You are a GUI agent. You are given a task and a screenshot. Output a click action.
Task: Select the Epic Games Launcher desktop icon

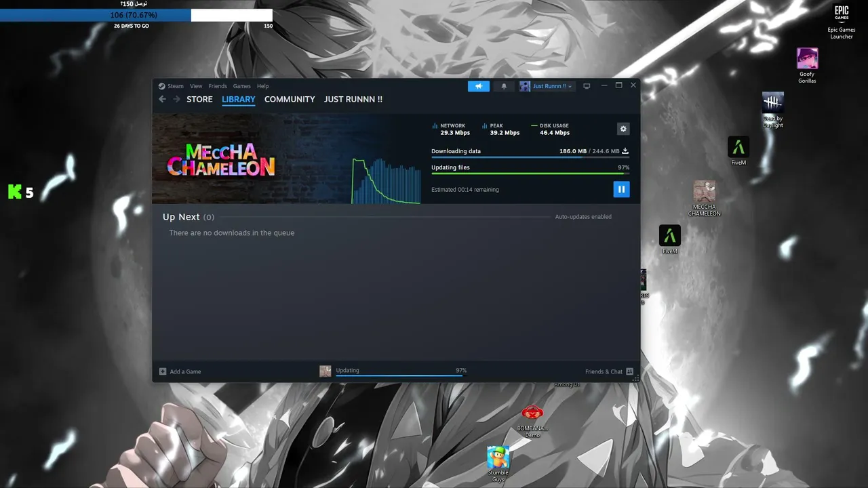[x=842, y=22]
